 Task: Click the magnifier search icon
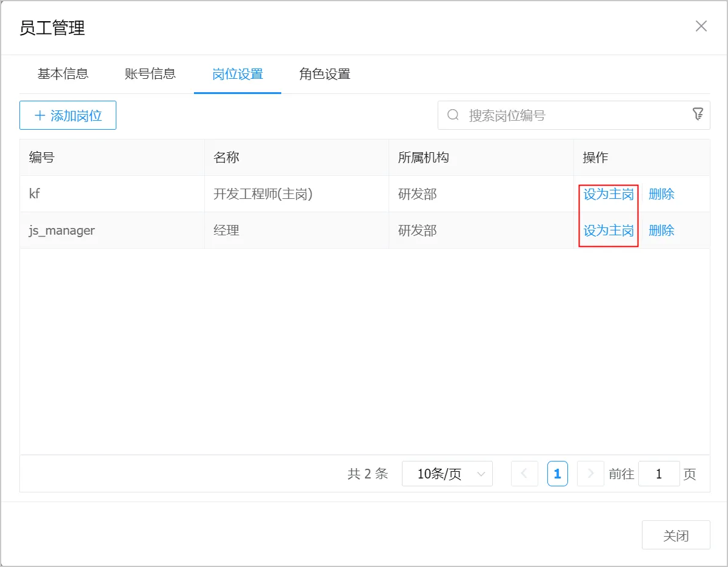click(x=453, y=115)
